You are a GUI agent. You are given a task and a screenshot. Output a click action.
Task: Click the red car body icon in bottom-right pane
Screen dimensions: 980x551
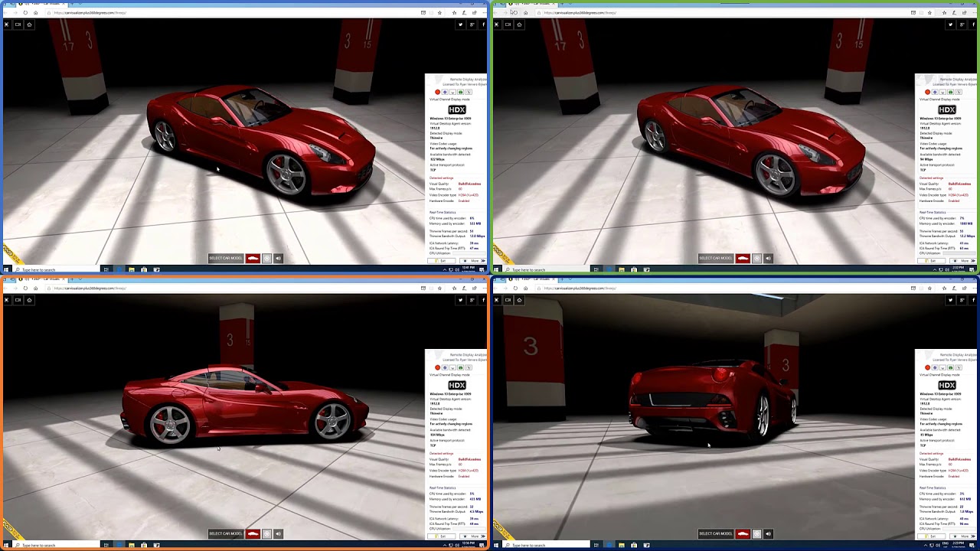(x=743, y=533)
